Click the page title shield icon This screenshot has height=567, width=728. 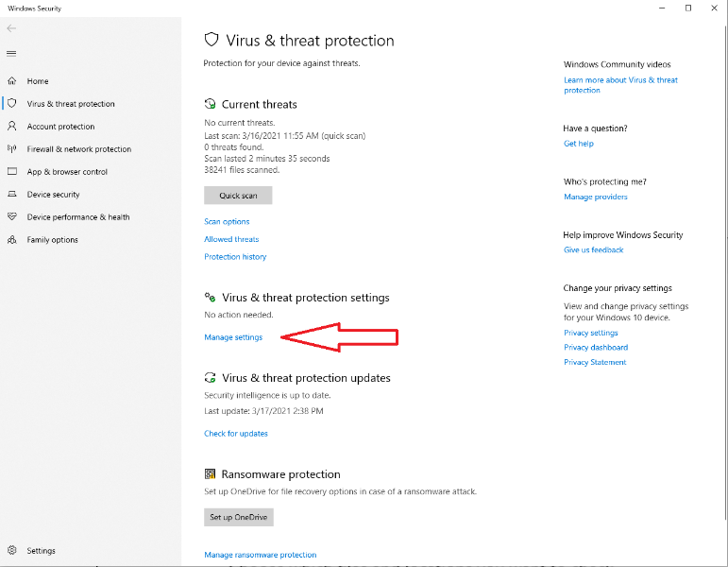pos(212,40)
